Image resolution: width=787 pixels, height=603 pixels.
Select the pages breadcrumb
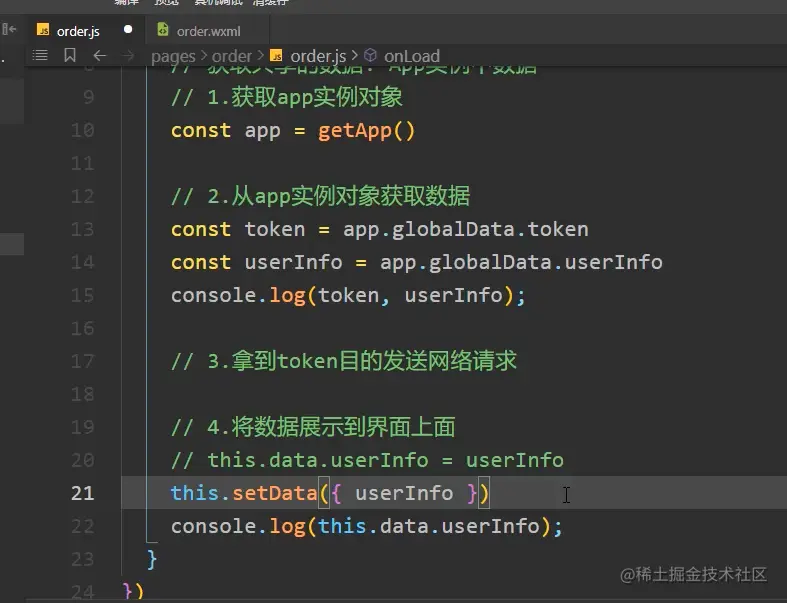click(173, 56)
